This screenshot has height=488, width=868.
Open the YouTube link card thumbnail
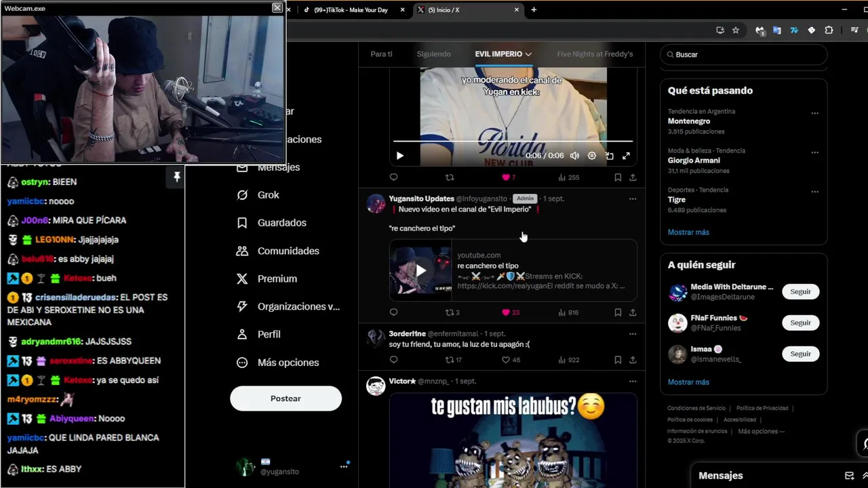420,270
